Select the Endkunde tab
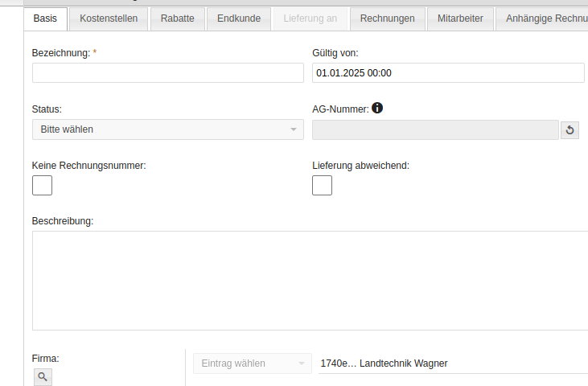 [239, 18]
